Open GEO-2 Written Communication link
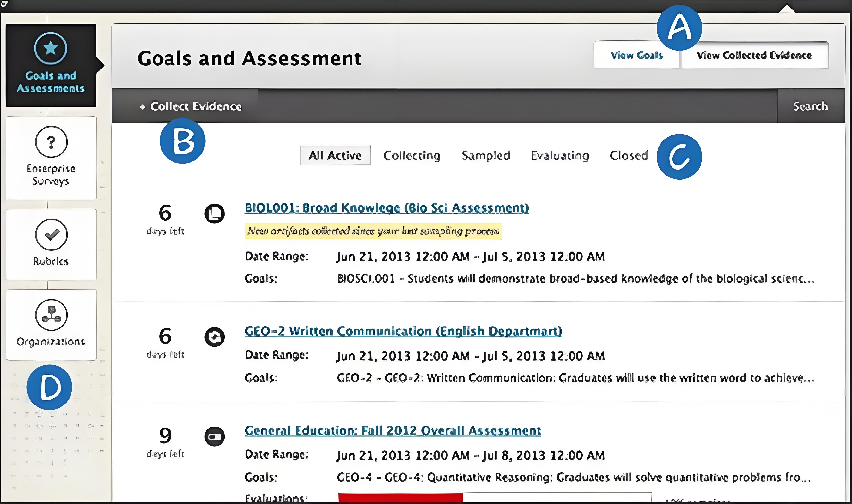This screenshot has height=504, width=852. click(x=403, y=331)
